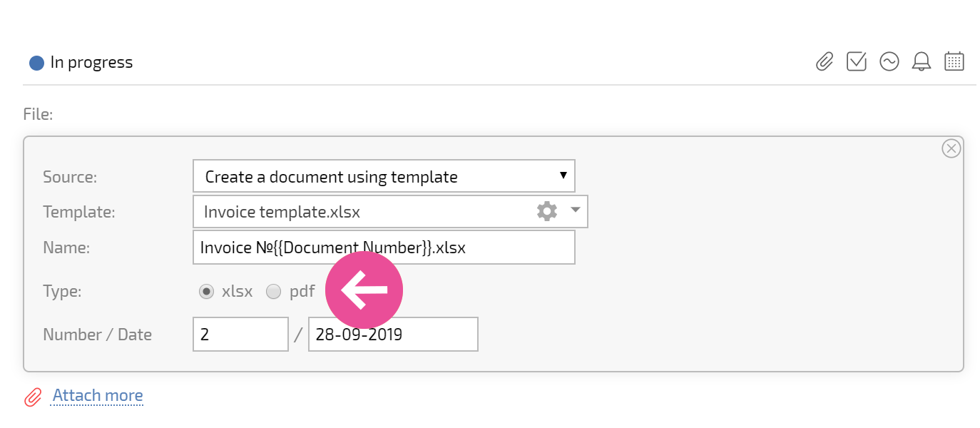Expand the Template dropdown arrow
The height and width of the screenshot is (428, 980).
576,211
